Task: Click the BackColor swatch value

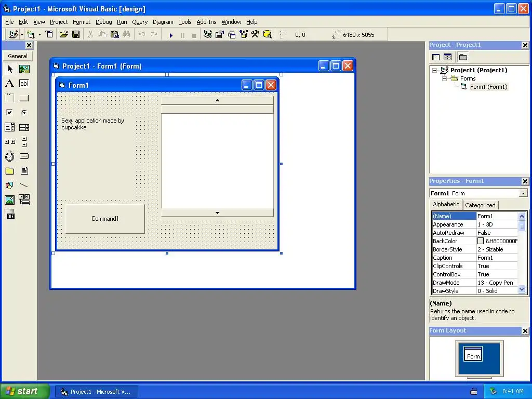Action: [481, 241]
